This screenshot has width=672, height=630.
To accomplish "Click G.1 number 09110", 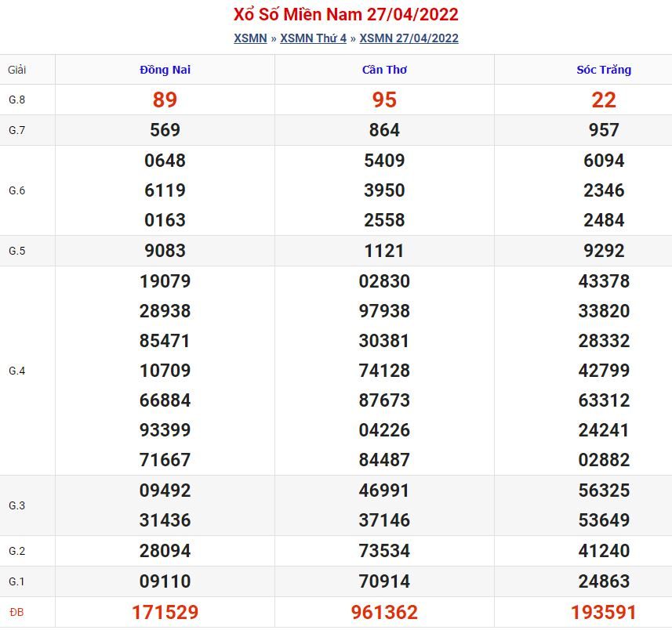I will (x=165, y=581).
